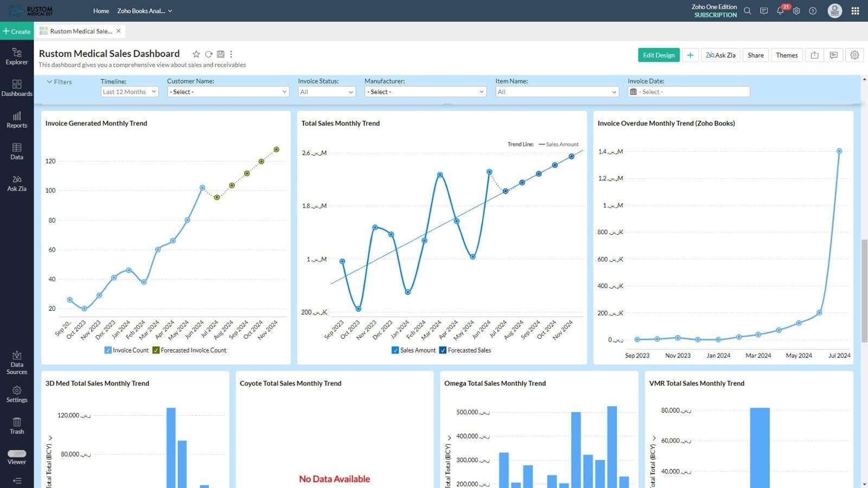Click the dashboard vertical scrollbar thumb
The width and height of the screenshot is (868, 488).
pos(864,290)
